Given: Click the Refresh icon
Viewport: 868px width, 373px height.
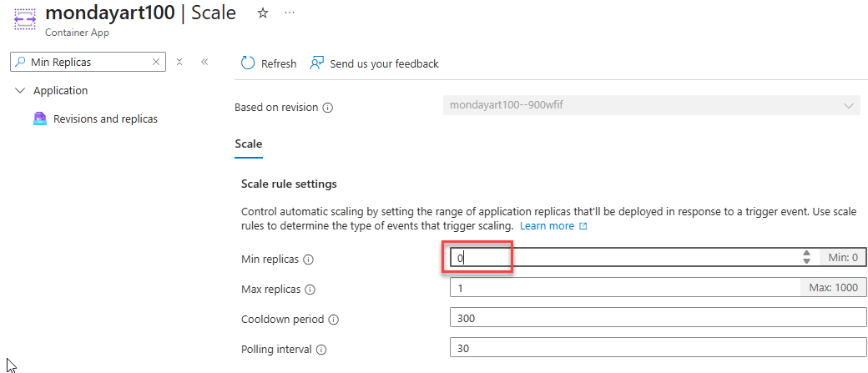Looking at the screenshot, I should click(x=248, y=63).
